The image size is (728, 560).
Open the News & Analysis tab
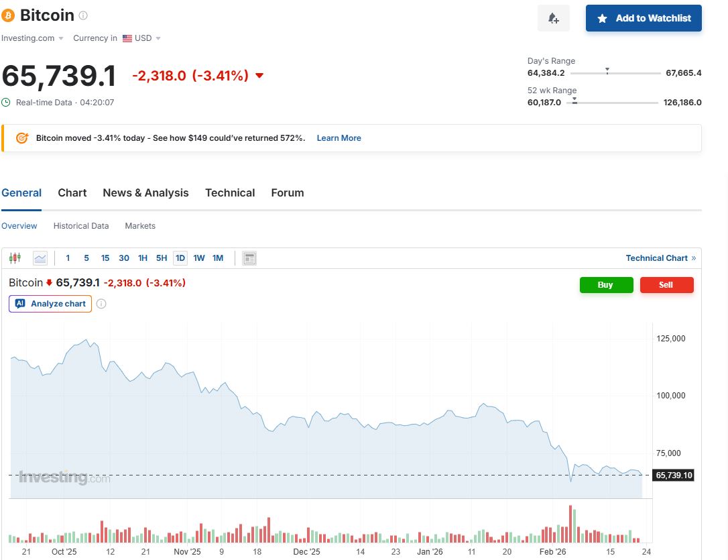[145, 192]
